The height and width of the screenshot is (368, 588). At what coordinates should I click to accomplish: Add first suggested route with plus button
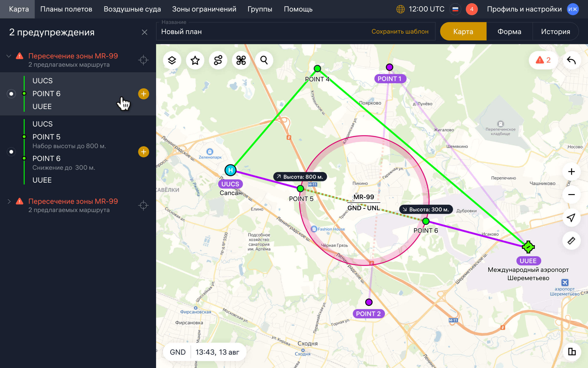(x=143, y=94)
